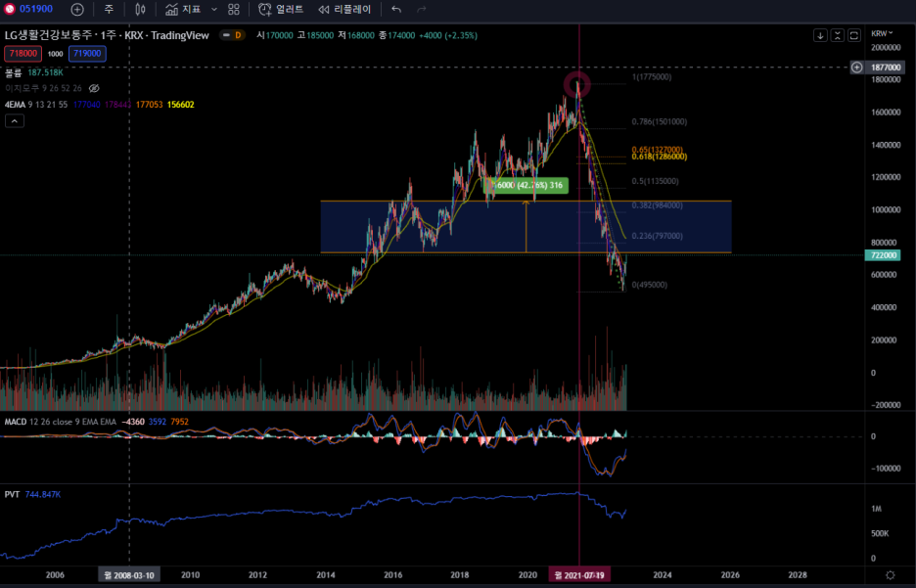
Task: Click the 1877000 crosshair price label
Action: pos(886,68)
